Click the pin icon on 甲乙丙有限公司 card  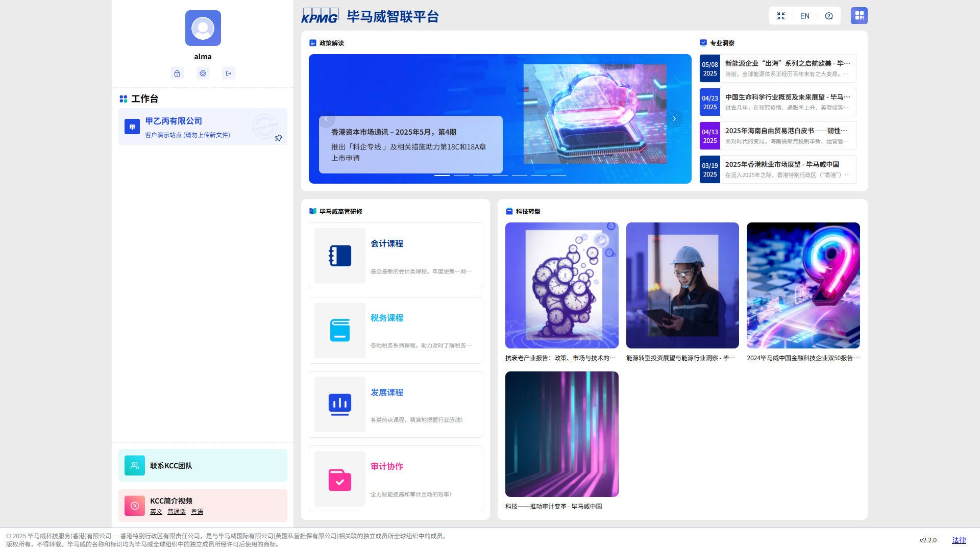click(278, 138)
